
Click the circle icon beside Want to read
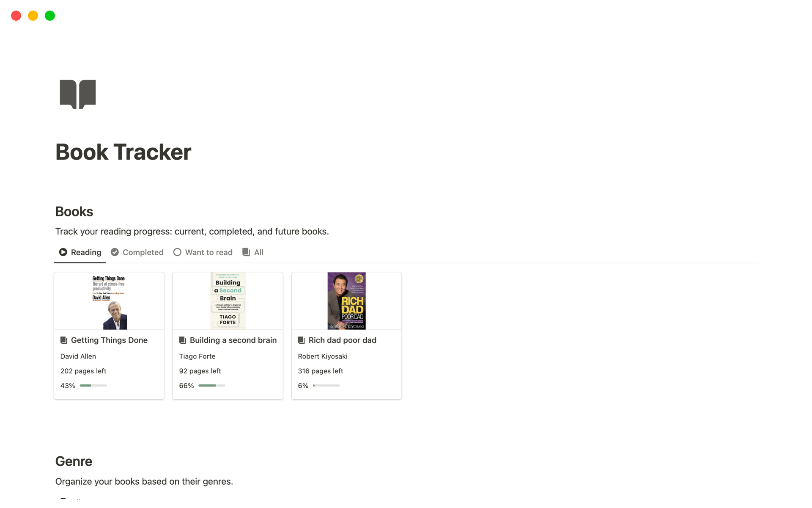coord(177,252)
